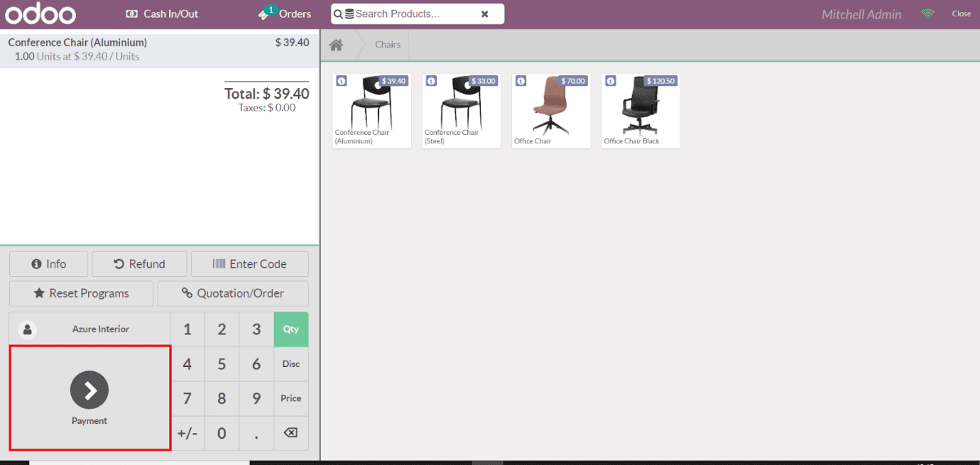This screenshot has width=980, height=465.
Task: Start a Refund
Action: (x=139, y=263)
